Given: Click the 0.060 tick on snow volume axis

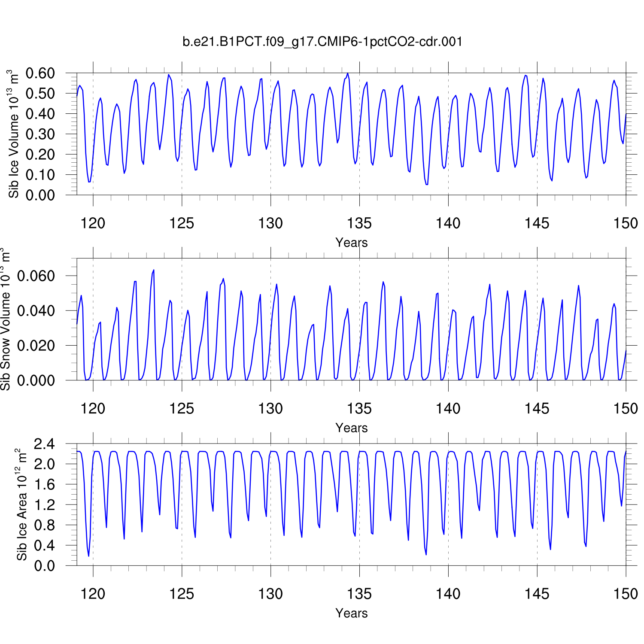Looking at the screenshot, I should click(36, 276).
